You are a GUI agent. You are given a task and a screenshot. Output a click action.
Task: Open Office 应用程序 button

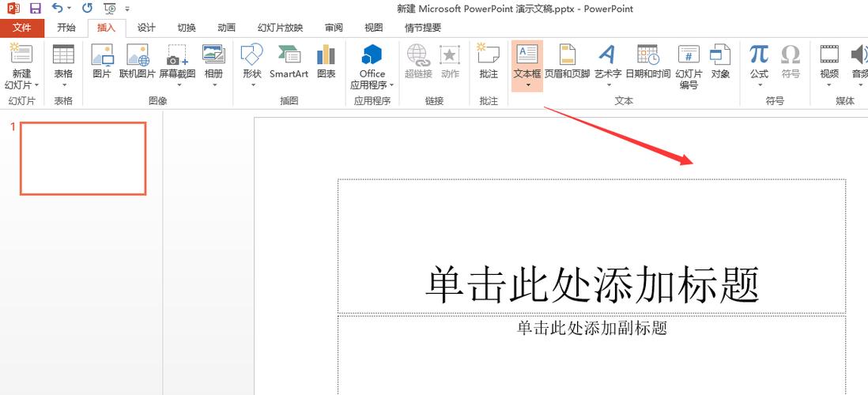pyautogui.click(x=372, y=66)
